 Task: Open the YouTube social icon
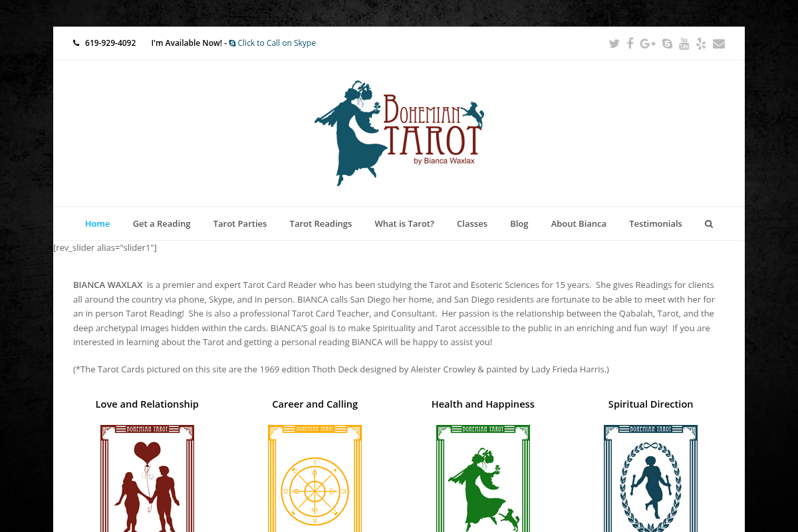(684, 44)
